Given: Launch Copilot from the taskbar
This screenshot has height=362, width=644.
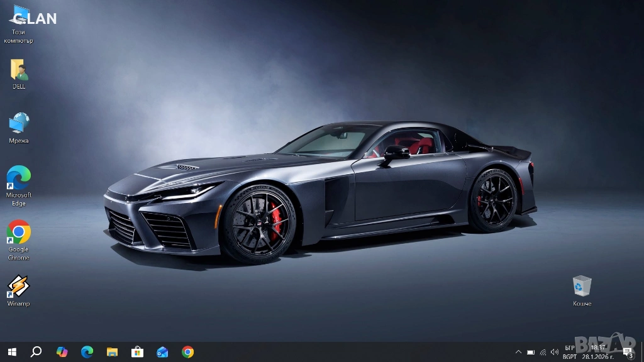Looking at the screenshot, I should pos(62,352).
